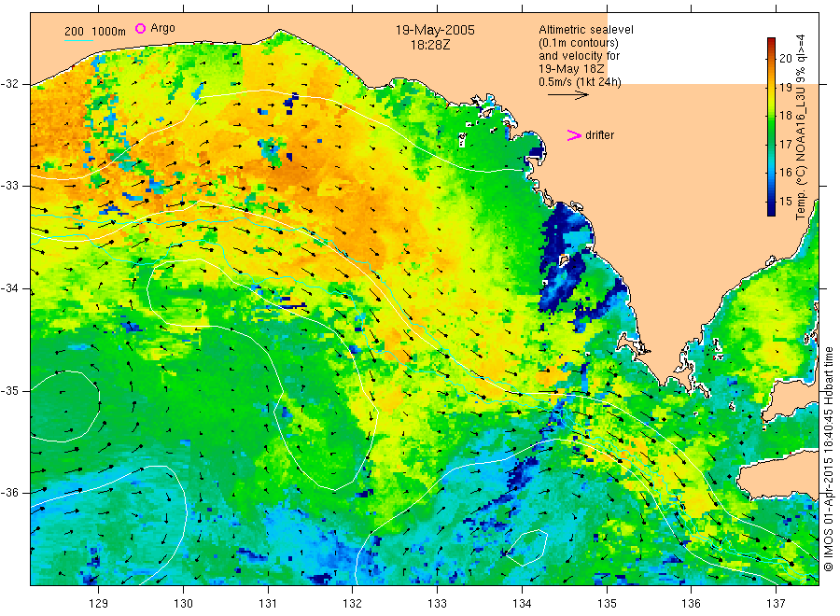840x616 pixels.
Task: Click the colorbar tick label '15'
Action: point(785,202)
